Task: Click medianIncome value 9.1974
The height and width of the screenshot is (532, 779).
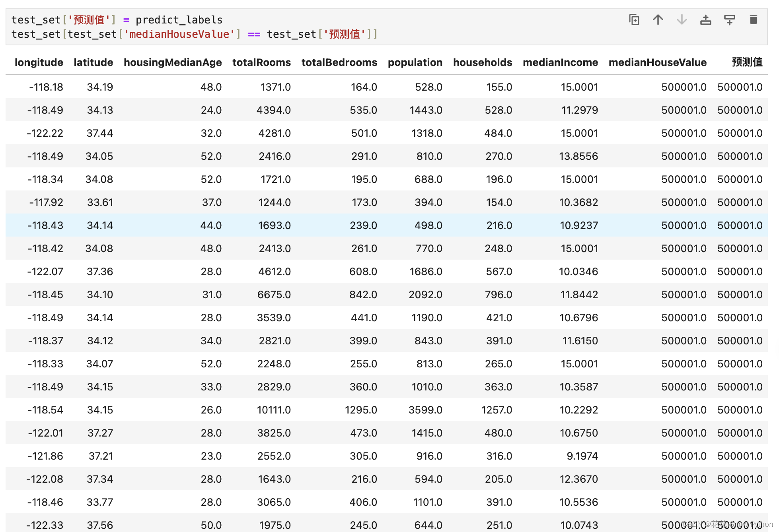Action: tap(582, 456)
